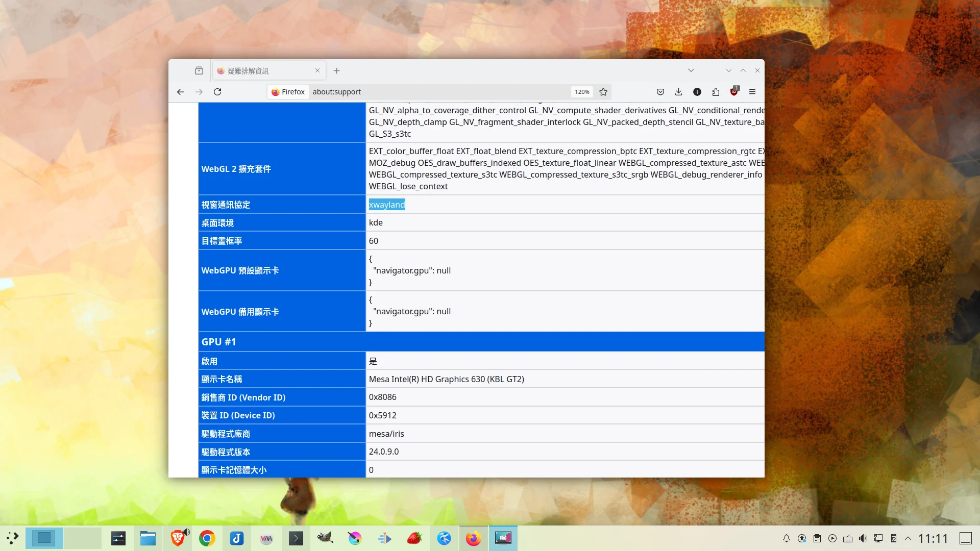Click the Extensions puzzle-piece icon
The image size is (980, 551).
(x=716, y=92)
